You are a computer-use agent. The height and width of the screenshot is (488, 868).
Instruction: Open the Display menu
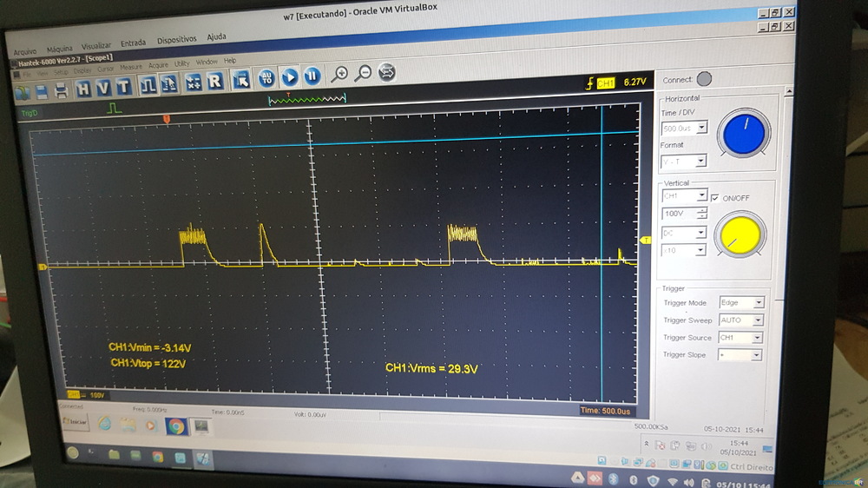click(82, 70)
